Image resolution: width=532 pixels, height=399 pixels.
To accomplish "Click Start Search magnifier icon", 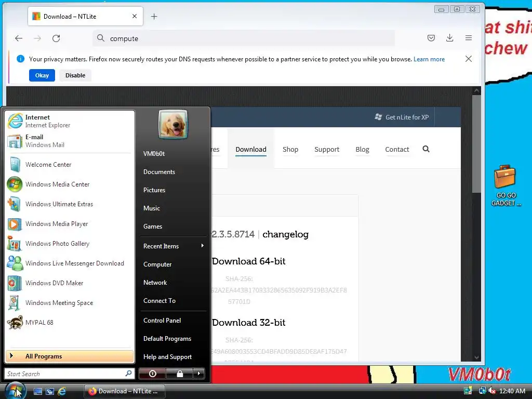I will (x=129, y=374).
